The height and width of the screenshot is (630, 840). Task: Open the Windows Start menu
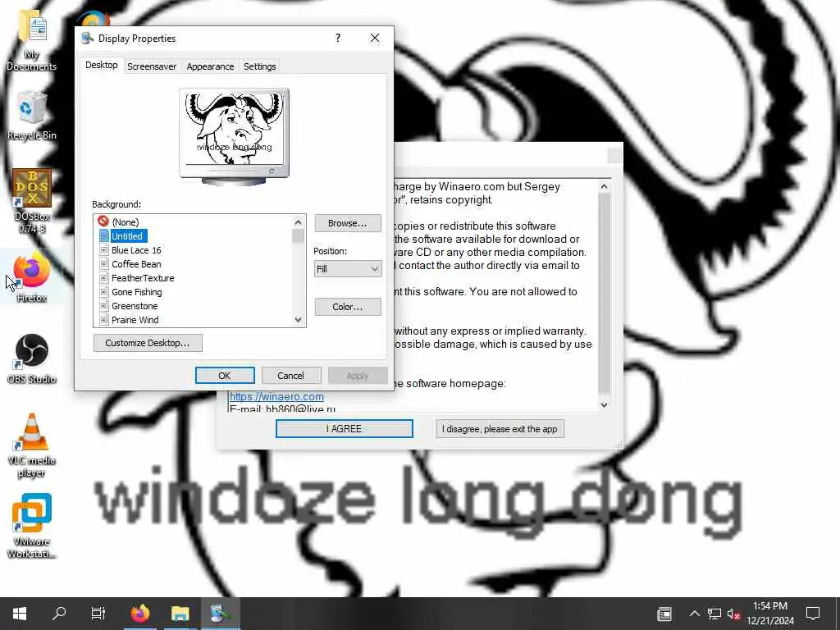tap(20, 614)
